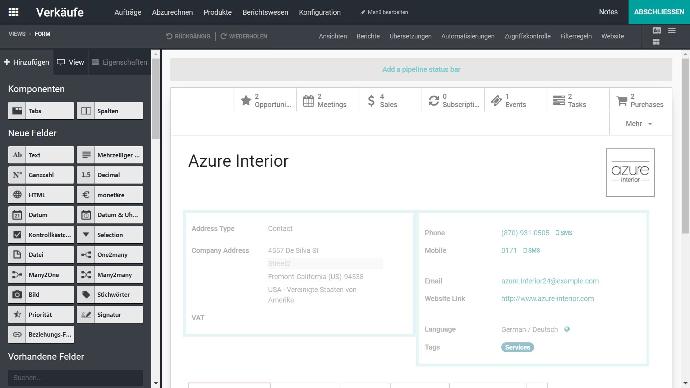
Task: Choose the Signatur field component
Action: [110, 315]
